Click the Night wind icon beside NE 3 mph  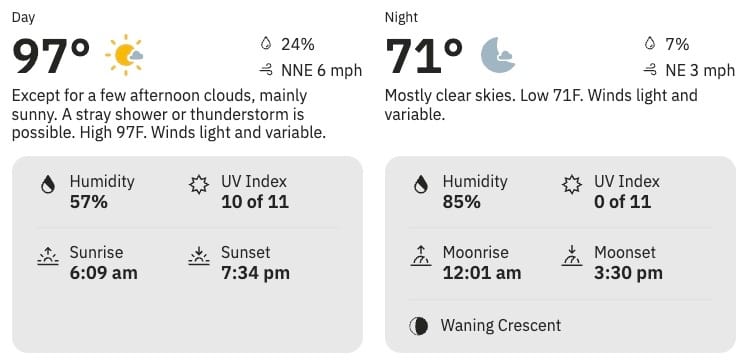tap(650, 71)
